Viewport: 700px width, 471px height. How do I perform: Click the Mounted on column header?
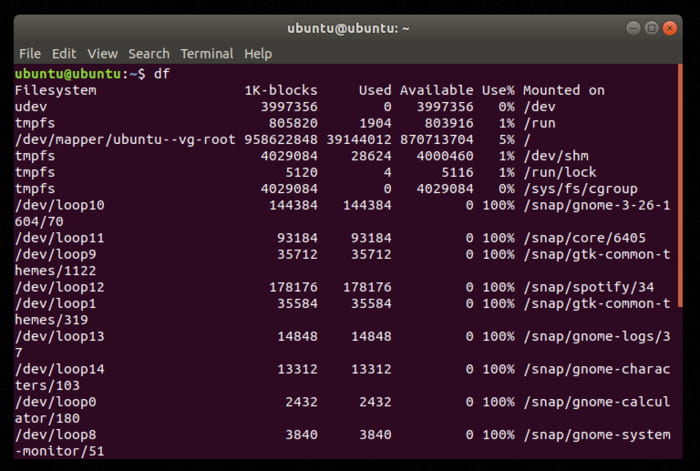[x=563, y=90]
